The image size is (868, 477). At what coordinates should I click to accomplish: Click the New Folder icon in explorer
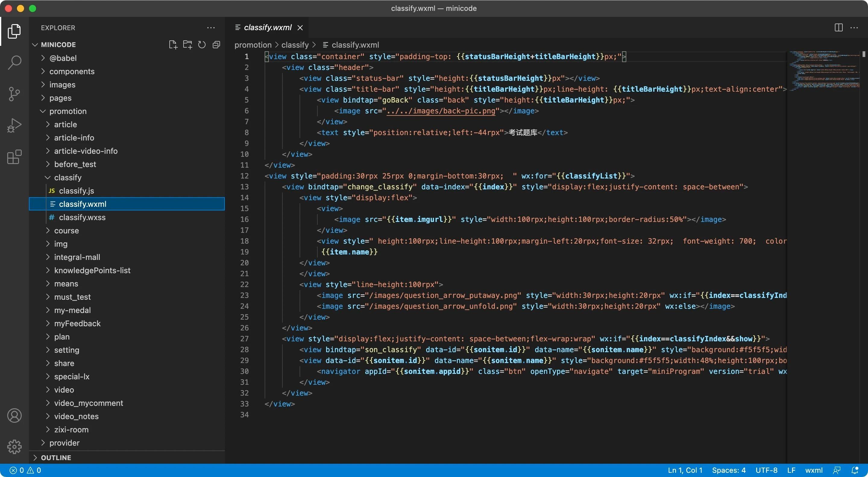point(187,45)
